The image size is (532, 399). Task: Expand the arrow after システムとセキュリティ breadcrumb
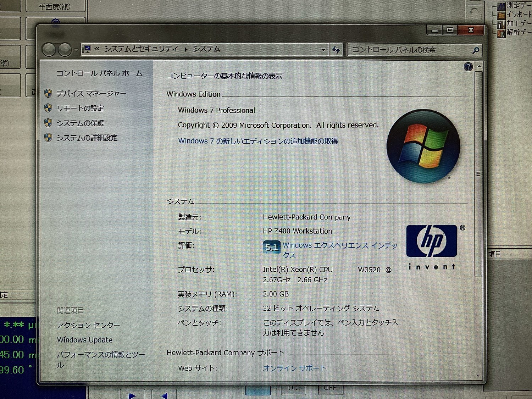click(185, 49)
